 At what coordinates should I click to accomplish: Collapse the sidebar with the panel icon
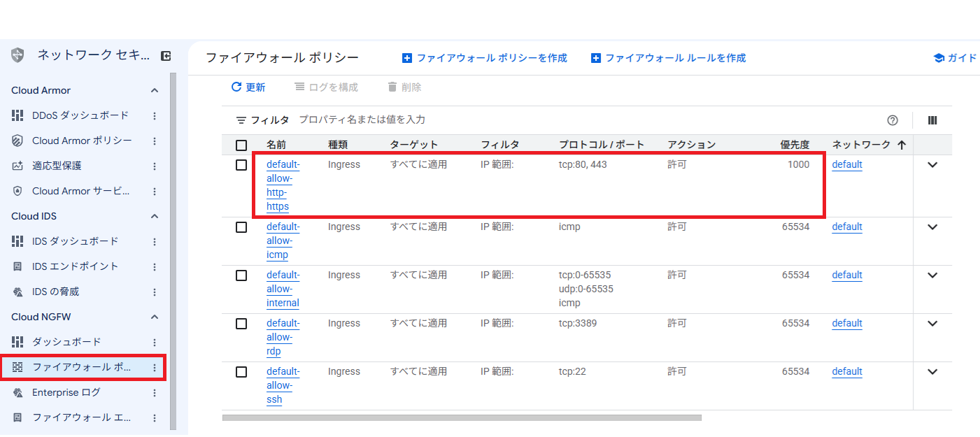pos(166,56)
